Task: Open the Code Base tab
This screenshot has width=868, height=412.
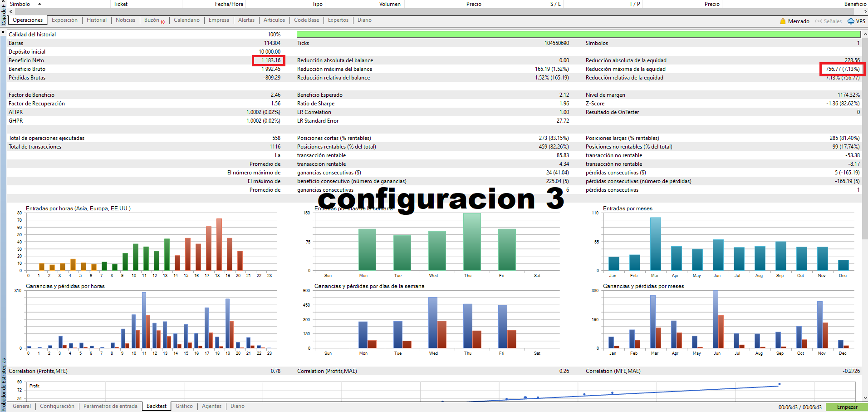Action: pos(306,20)
